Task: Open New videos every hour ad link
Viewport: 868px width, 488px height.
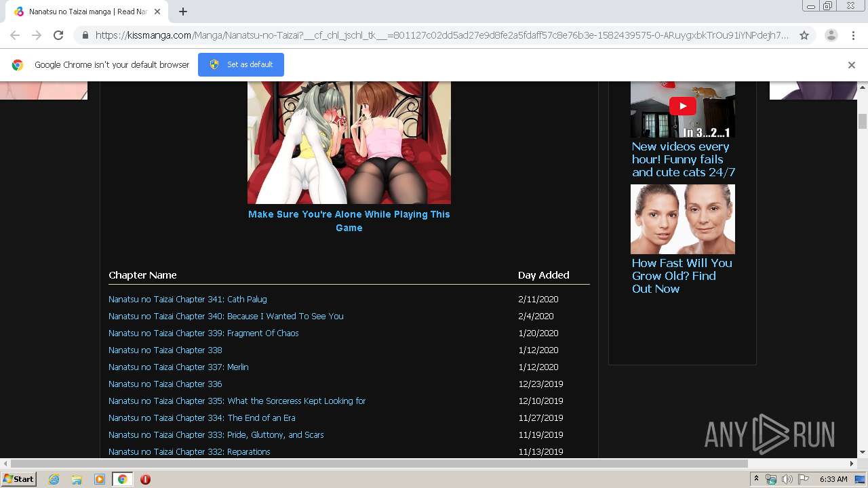Action: 683,159
